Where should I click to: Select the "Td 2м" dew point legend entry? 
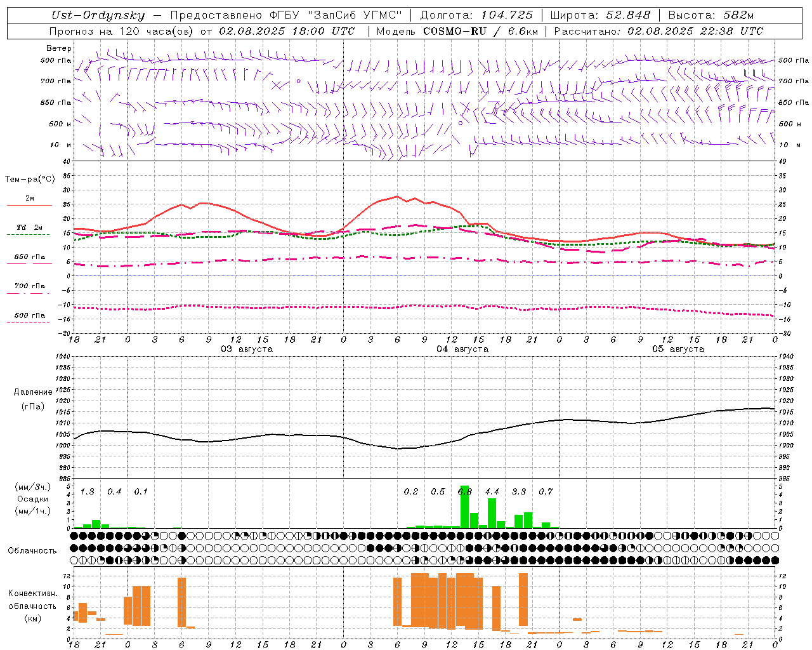29,227
